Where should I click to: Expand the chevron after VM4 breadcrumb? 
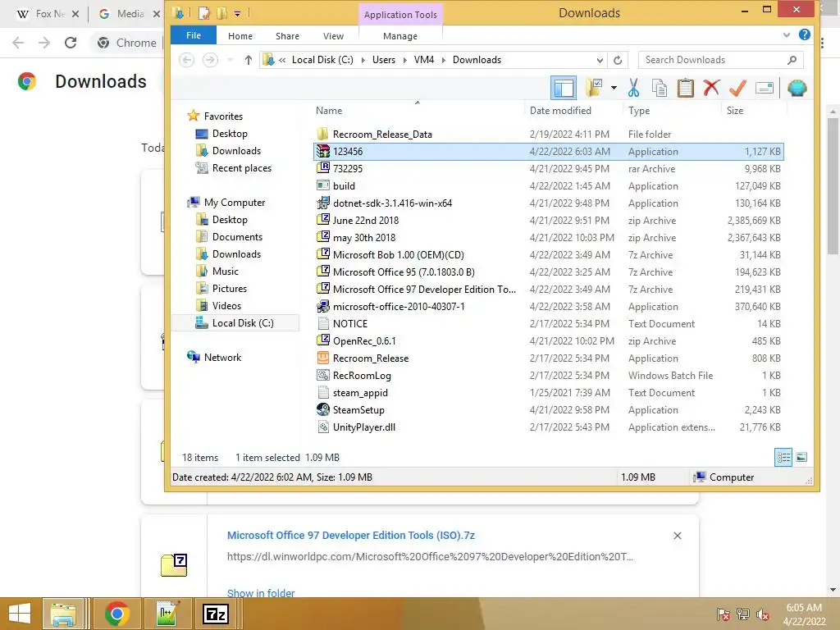pyautogui.click(x=444, y=60)
